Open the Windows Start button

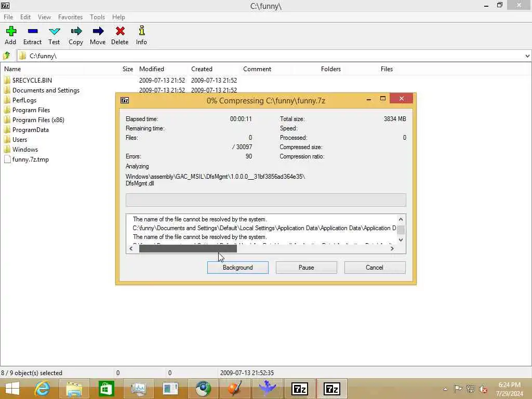tap(12, 389)
